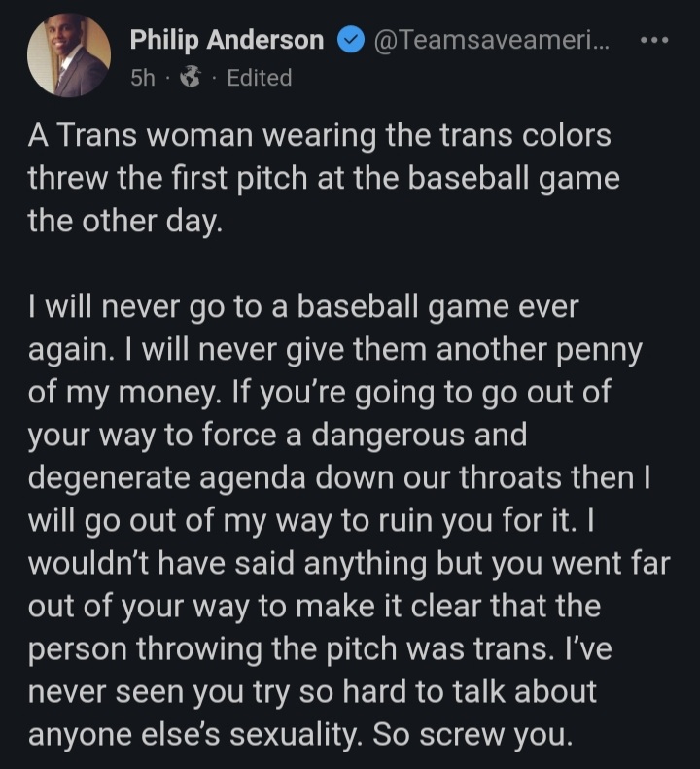Click the blue verified checkmark badge
Image resolution: width=700 pixels, height=769 pixels.
(350, 40)
